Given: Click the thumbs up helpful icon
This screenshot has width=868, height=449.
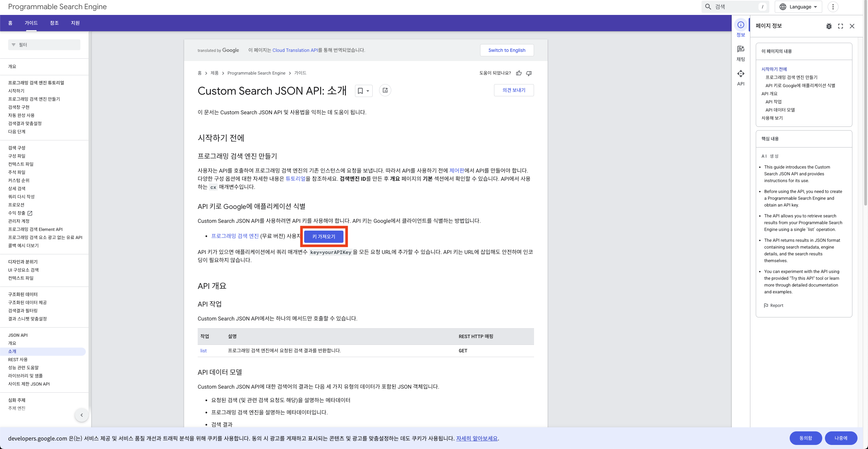Looking at the screenshot, I should (519, 73).
